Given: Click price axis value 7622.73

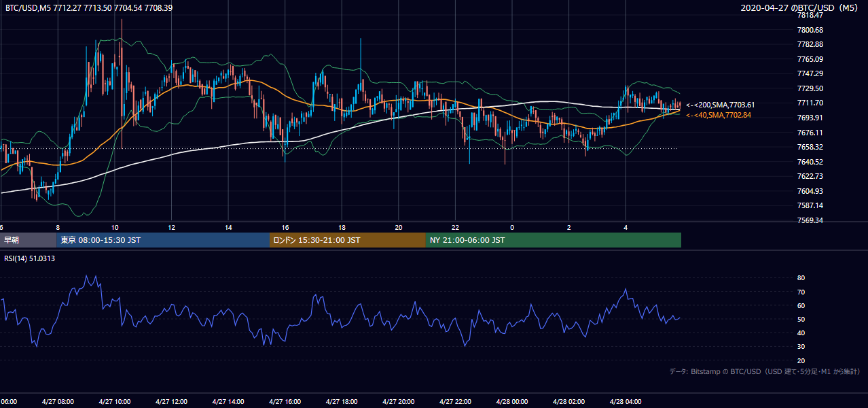Looking at the screenshot, I should tap(810, 176).
